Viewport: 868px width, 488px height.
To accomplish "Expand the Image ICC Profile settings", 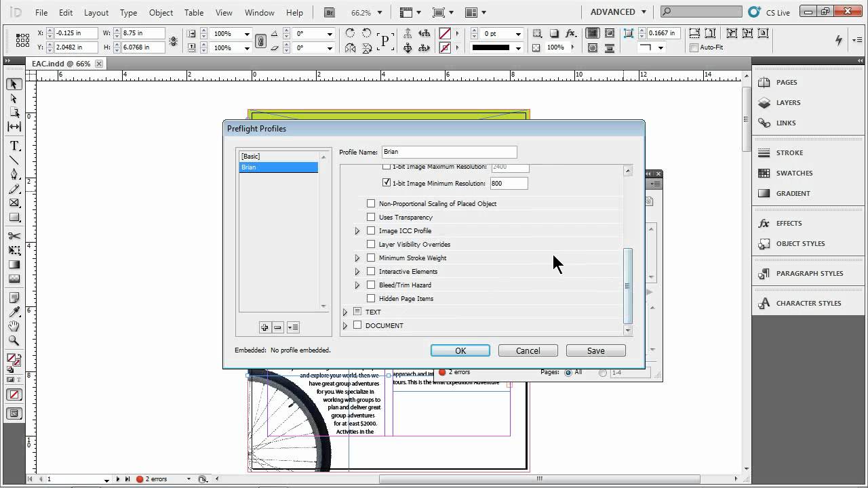I will pos(357,231).
